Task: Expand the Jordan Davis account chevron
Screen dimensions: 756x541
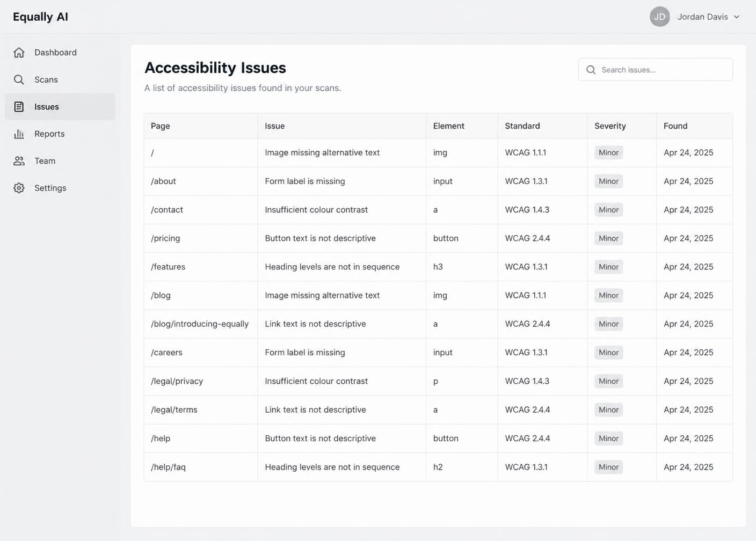Action: coord(737,17)
